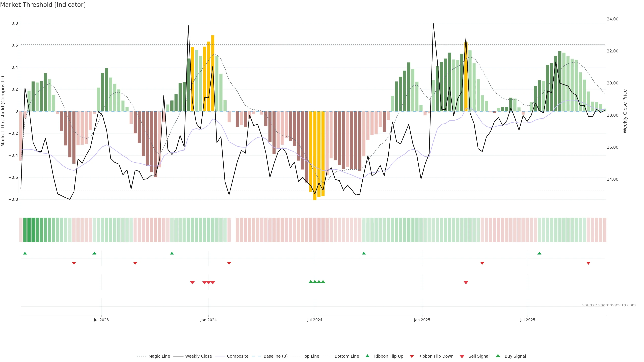Click the Baseline (0) legend entry
Image resolution: width=644 pixels, height=362 pixels.
pos(275,356)
